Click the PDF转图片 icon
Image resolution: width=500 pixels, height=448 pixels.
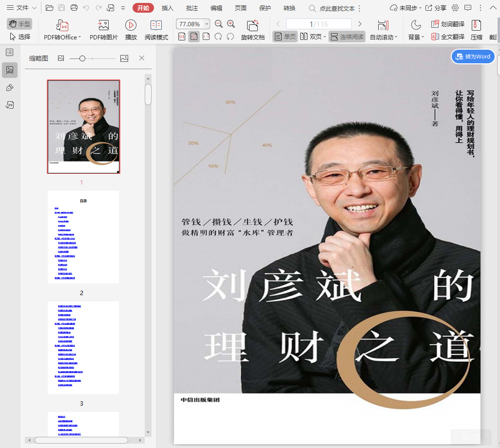[103, 25]
